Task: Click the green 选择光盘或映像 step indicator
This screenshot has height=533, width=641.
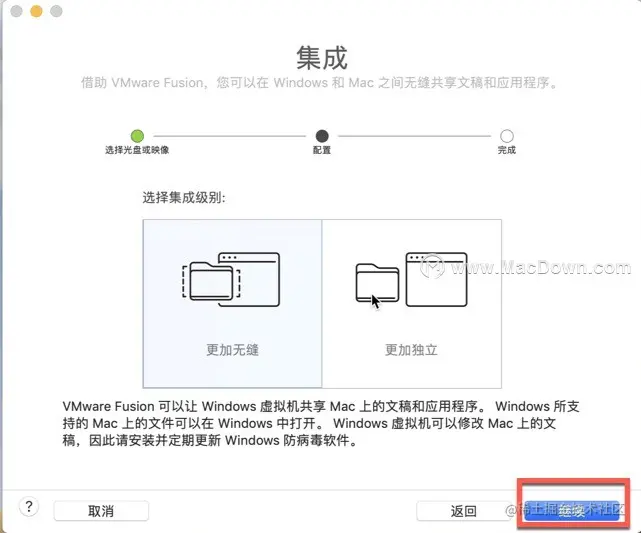Action: click(x=137, y=136)
